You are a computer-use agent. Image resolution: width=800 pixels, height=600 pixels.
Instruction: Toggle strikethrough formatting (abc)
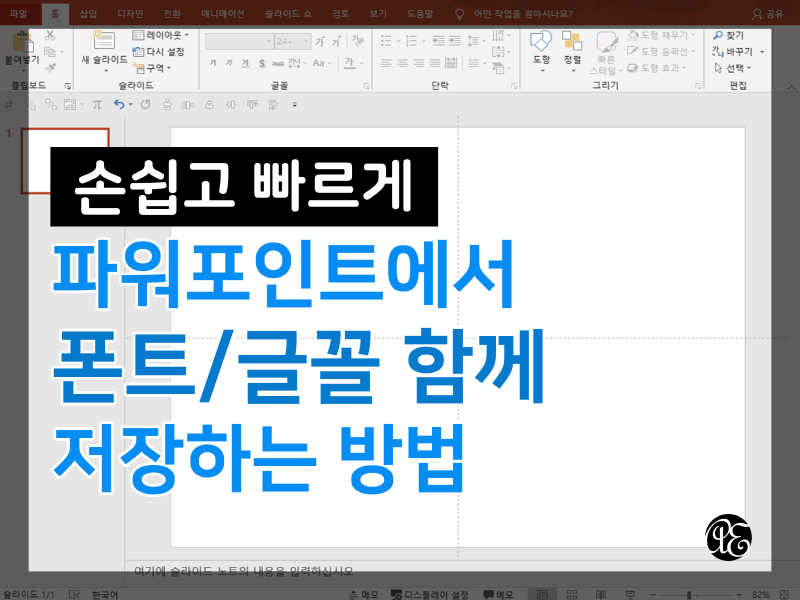(x=278, y=63)
